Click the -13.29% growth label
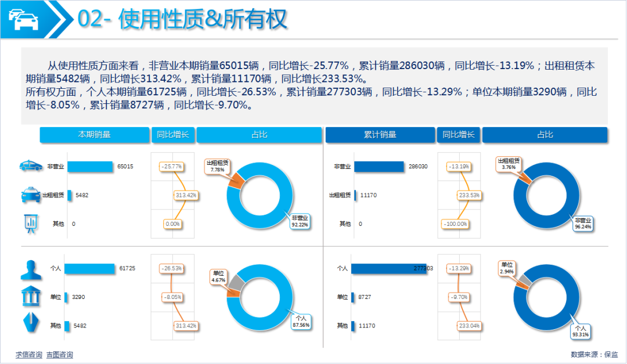The height and width of the screenshot is (364, 627). pos(458,268)
